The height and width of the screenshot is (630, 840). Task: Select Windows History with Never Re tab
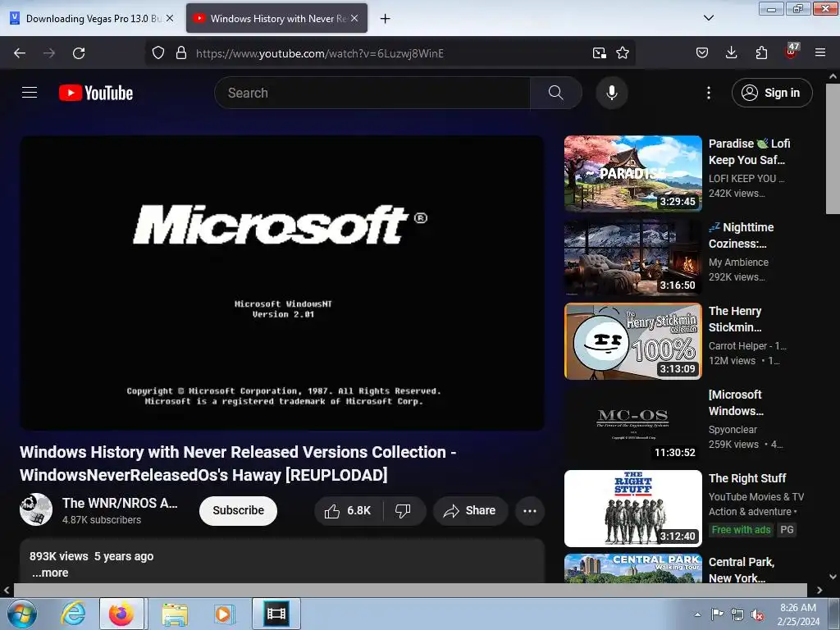276,18
